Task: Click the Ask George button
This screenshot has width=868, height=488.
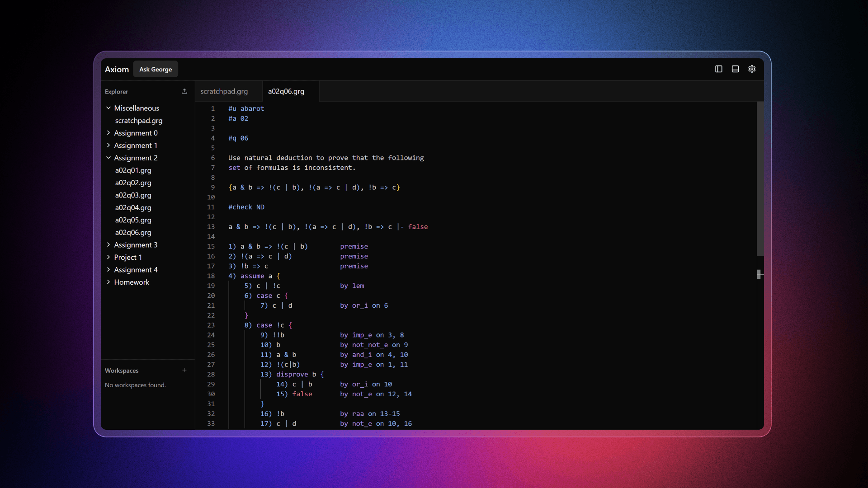Action: click(x=156, y=69)
